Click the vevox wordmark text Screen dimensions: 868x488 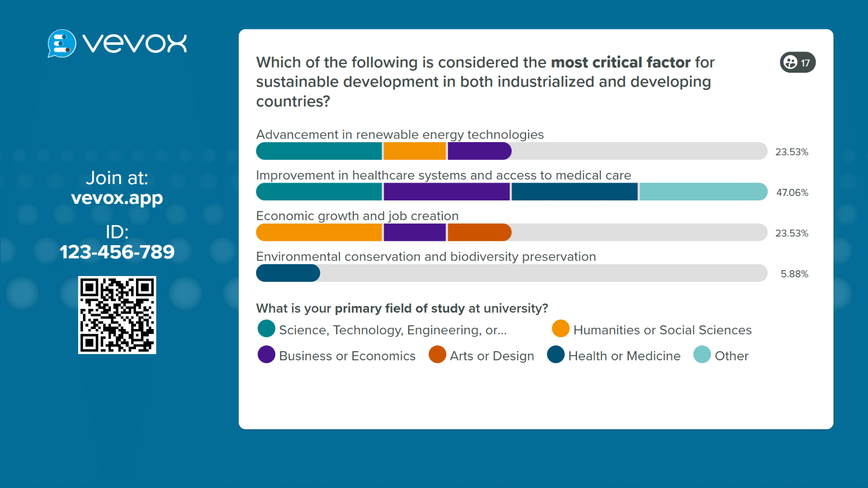tap(135, 43)
